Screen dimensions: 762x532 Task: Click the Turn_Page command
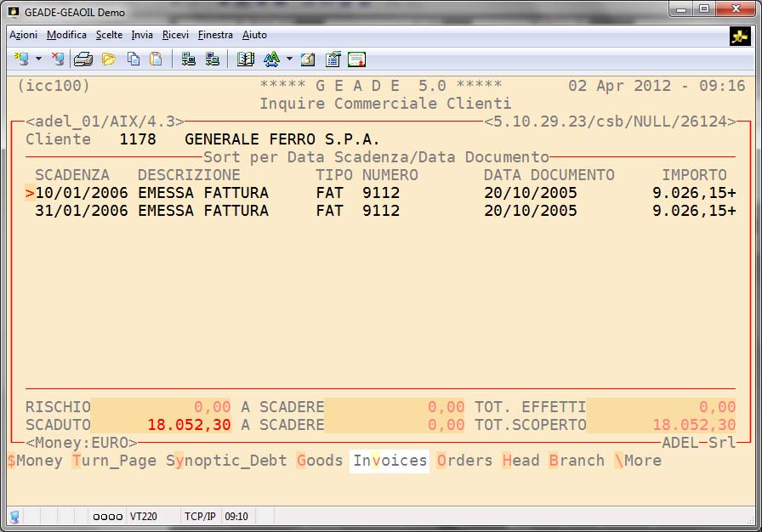tap(114, 461)
